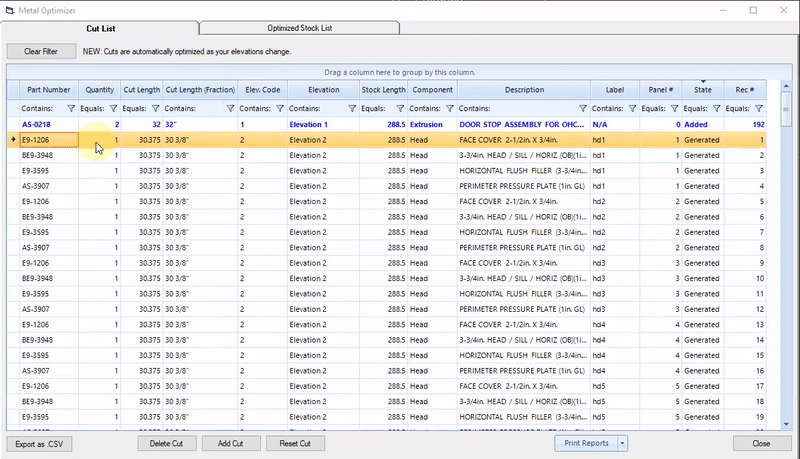Click HORIZONTAL FLUSH FILLER in Rec 19 row
Screen dimensions: 800x459
[524, 417]
